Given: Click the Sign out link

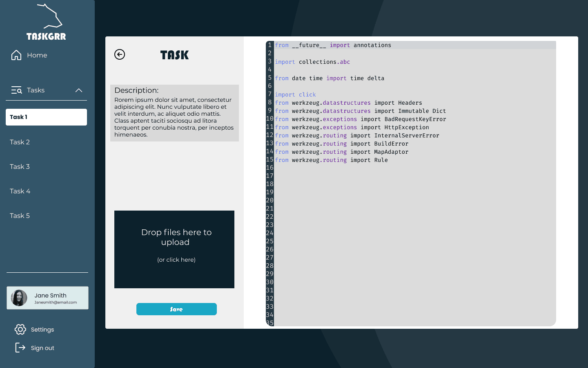Looking at the screenshot, I should (x=42, y=348).
